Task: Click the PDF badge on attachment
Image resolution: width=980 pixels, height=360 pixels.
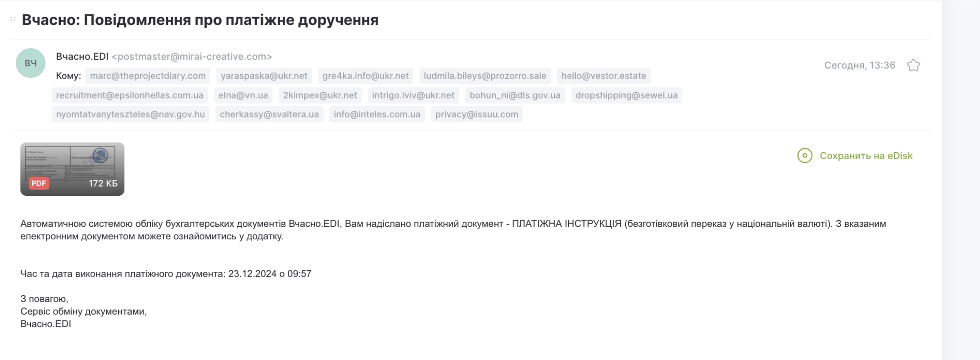Action: pos(39,183)
